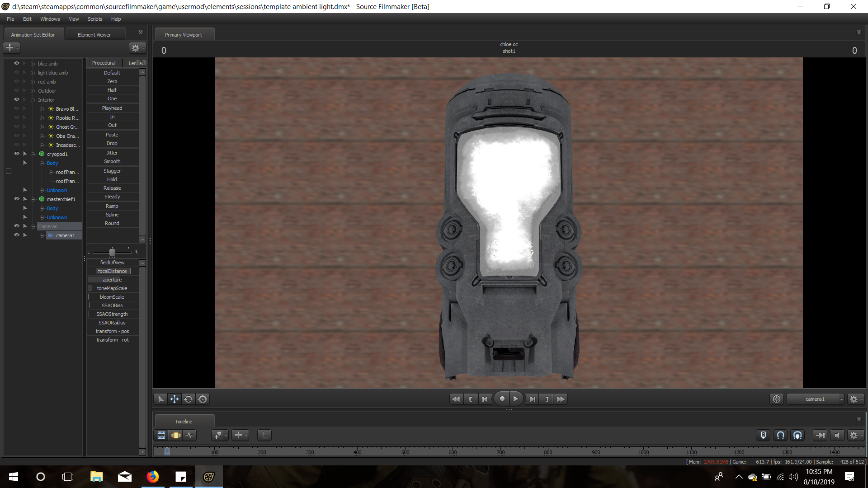The width and height of the screenshot is (868, 488).
Task: Open the File menu
Action: point(10,19)
